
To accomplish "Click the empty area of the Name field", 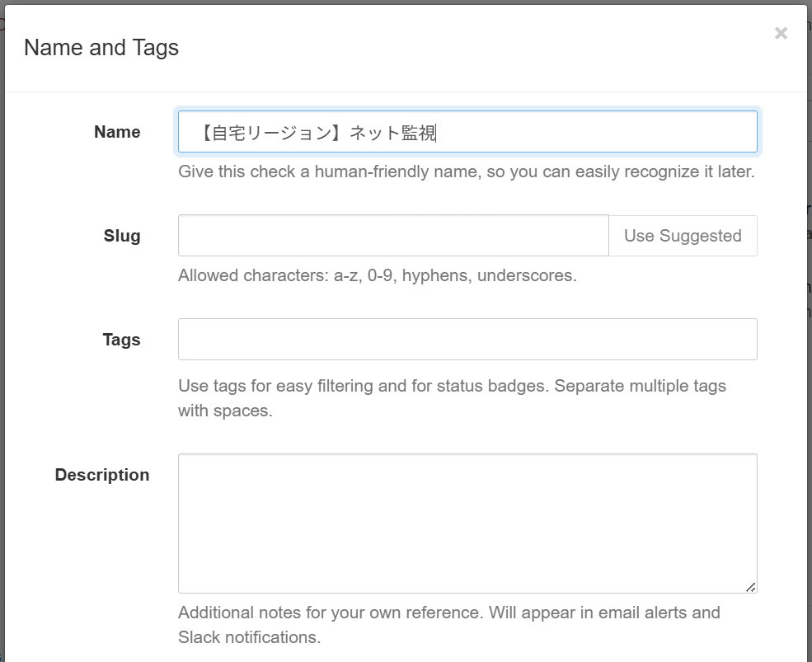I will coord(595,132).
